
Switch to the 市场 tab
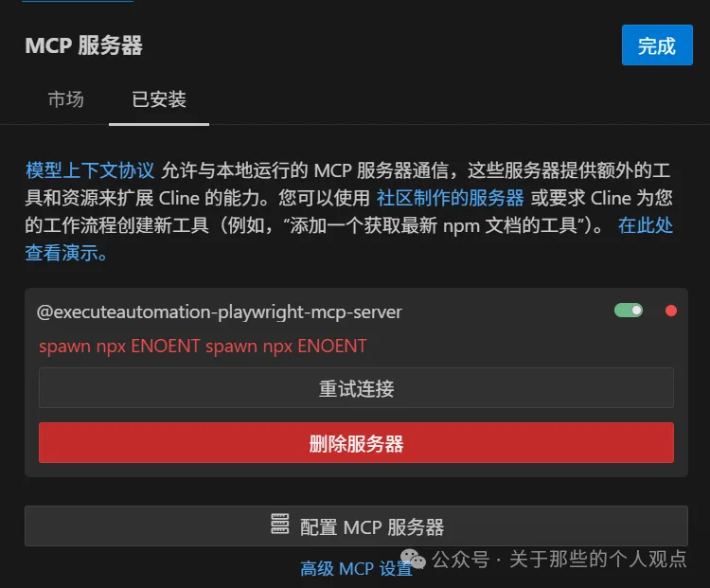click(x=66, y=99)
